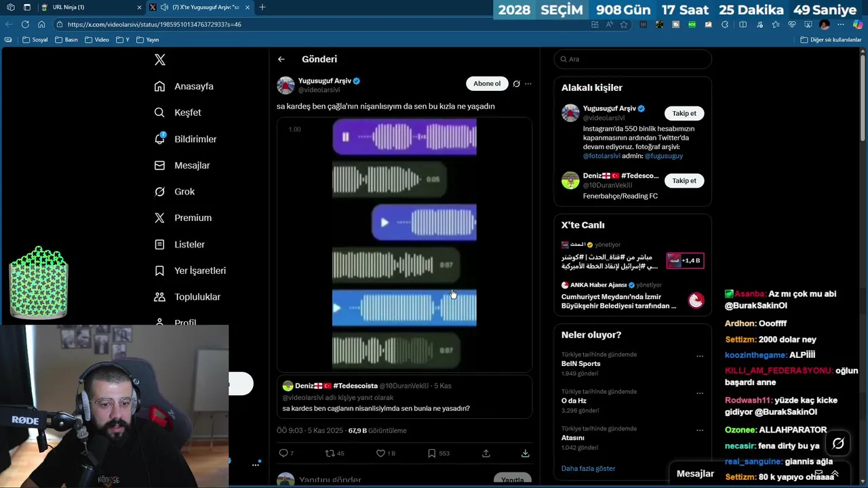Open Basın bookmarks folder
This screenshot has height=488, width=868.
click(x=66, y=40)
